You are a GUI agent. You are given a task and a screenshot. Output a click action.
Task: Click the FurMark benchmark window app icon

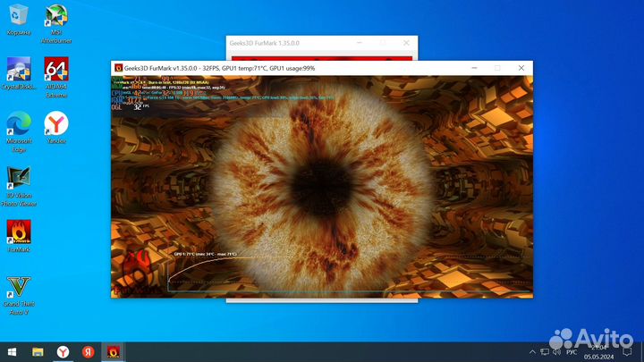(118, 68)
